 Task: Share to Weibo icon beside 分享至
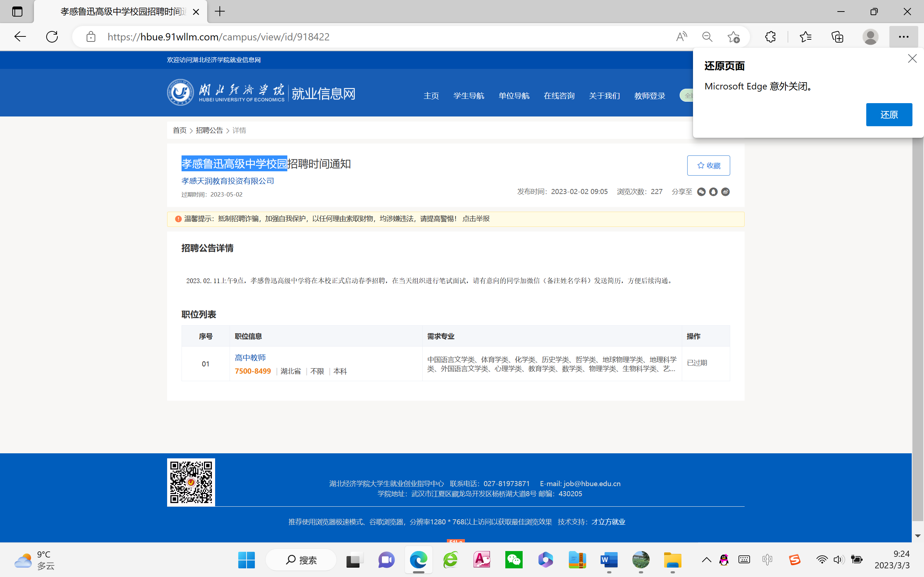(x=725, y=192)
